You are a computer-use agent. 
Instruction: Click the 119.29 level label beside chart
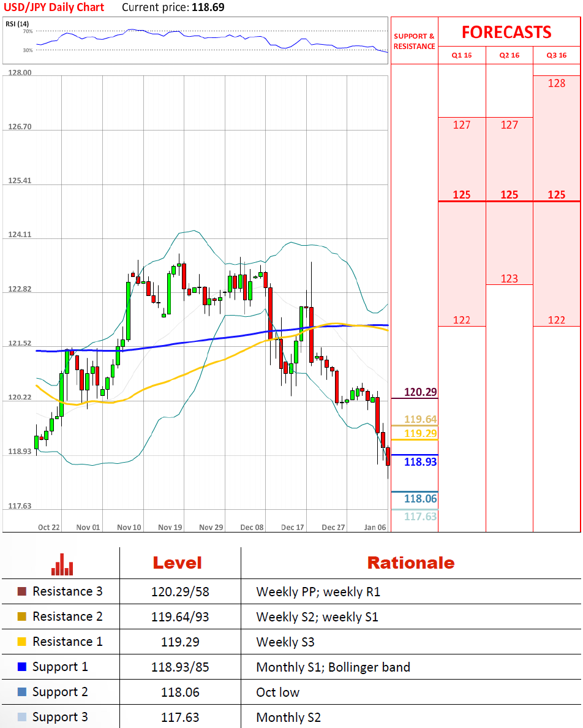point(420,433)
